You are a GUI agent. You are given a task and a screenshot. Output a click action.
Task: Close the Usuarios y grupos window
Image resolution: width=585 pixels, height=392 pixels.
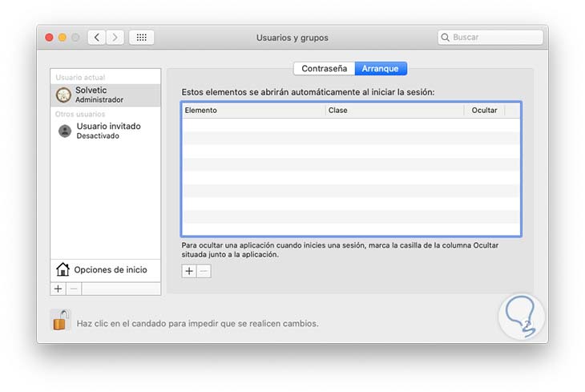pos(49,38)
